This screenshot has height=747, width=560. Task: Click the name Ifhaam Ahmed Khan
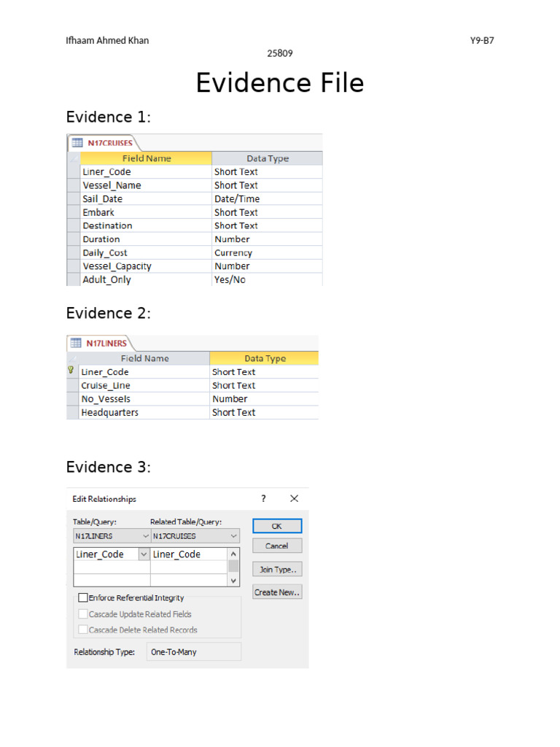click(x=107, y=41)
